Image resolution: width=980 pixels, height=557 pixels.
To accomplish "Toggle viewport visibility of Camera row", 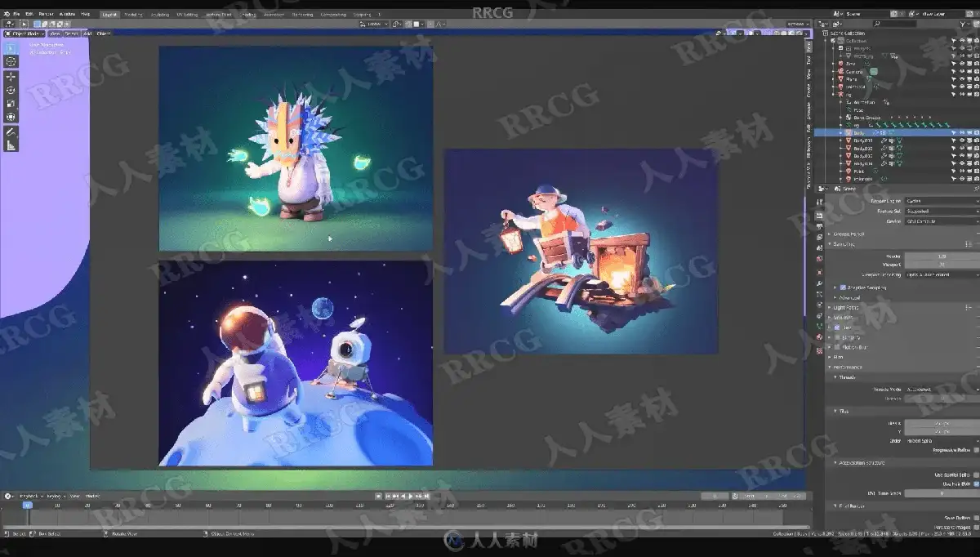I will coord(962,72).
